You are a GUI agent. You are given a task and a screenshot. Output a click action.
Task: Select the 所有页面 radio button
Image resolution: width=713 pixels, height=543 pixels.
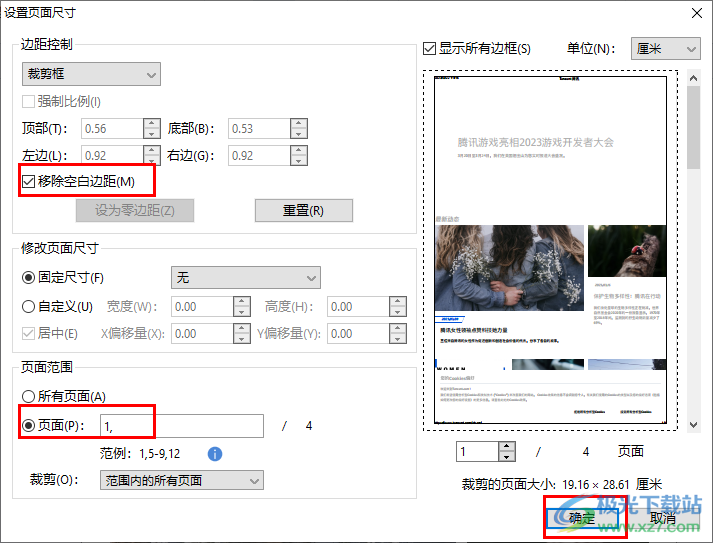pyautogui.click(x=28, y=397)
